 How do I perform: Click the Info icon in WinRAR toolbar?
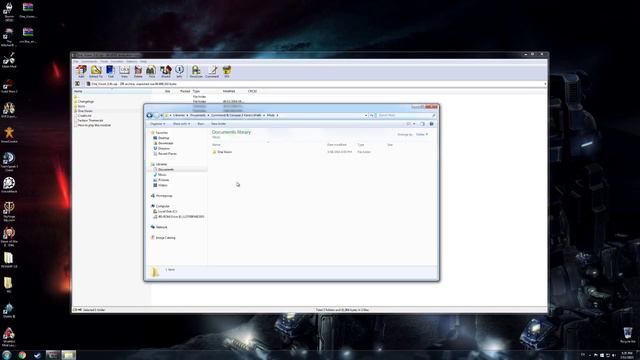[179, 71]
